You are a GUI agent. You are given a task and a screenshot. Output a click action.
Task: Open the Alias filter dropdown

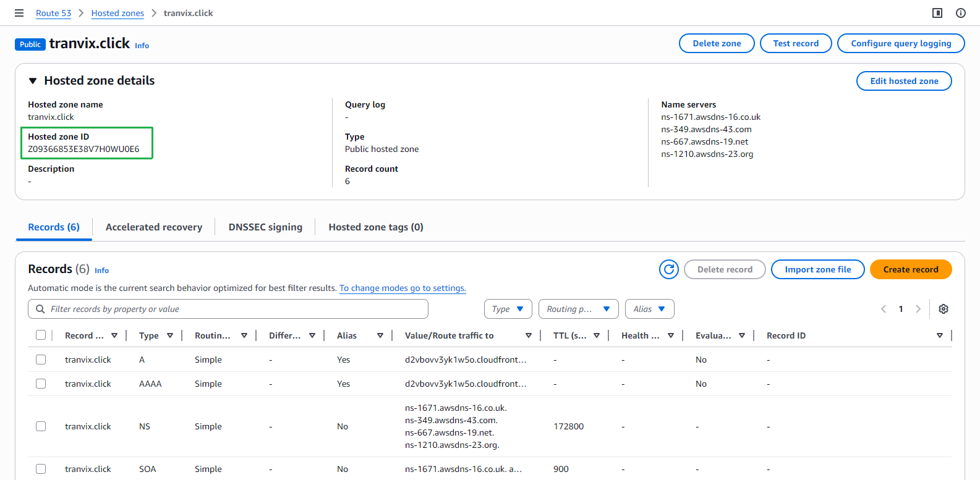[649, 309]
